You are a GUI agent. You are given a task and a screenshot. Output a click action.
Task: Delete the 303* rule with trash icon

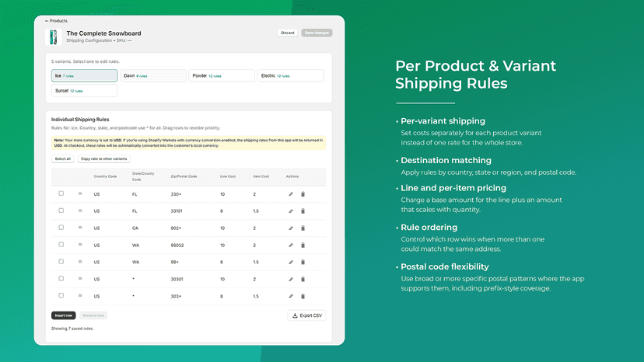(303, 296)
